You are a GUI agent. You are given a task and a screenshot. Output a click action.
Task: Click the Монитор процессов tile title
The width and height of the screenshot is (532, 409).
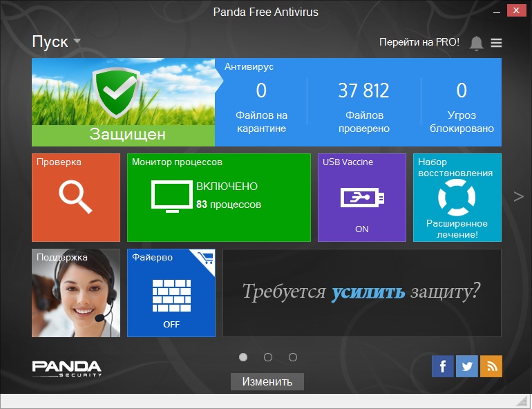(177, 162)
